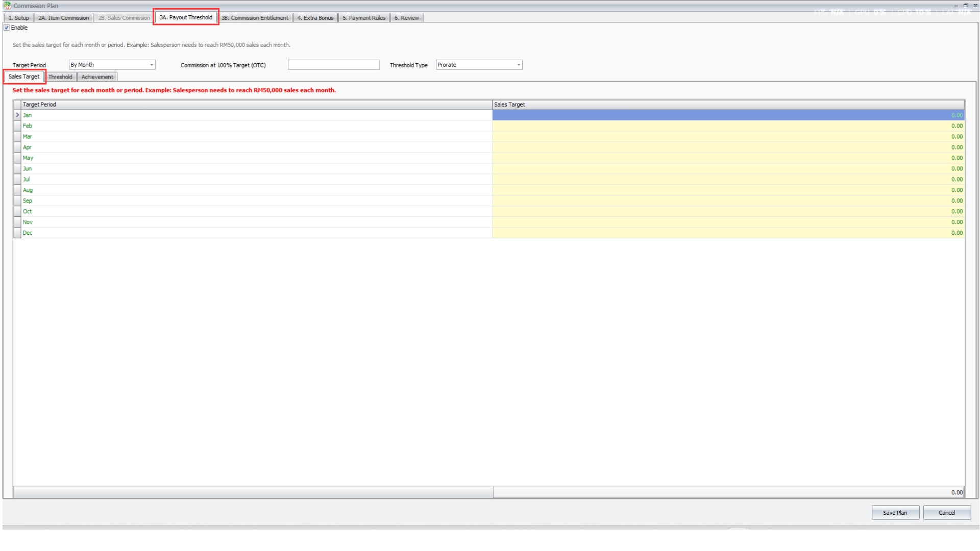Switch to 5. Payment Rules tab
This screenshot has width=980, height=551.
coord(364,18)
